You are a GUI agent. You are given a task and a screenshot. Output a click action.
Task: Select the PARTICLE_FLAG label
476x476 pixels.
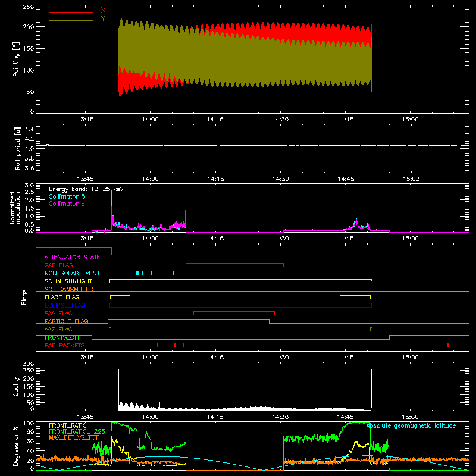click(67, 321)
